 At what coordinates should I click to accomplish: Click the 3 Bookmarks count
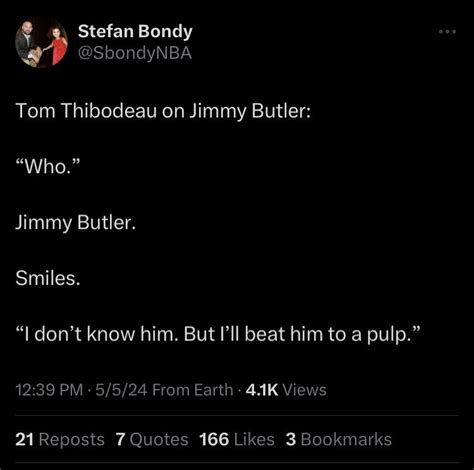click(x=339, y=439)
